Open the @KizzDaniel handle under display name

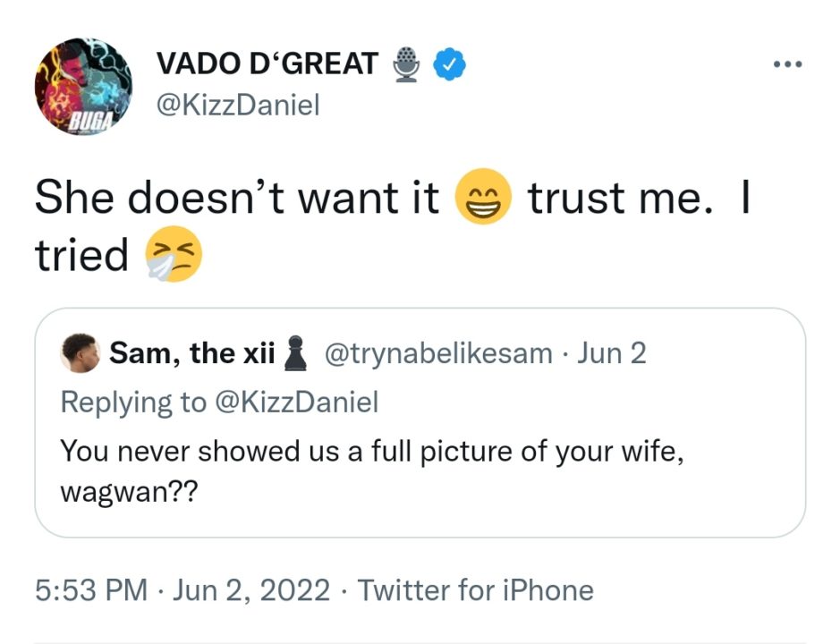click(x=238, y=105)
